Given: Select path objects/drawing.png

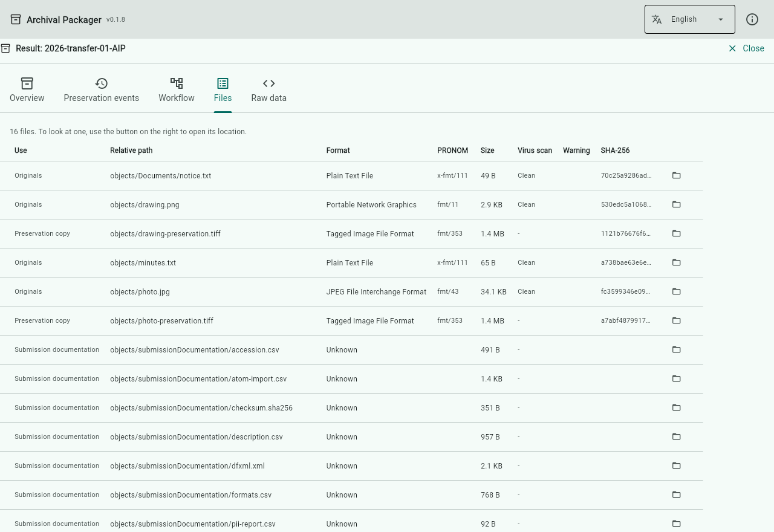Looking at the screenshot, I should (x=145, y=205).
